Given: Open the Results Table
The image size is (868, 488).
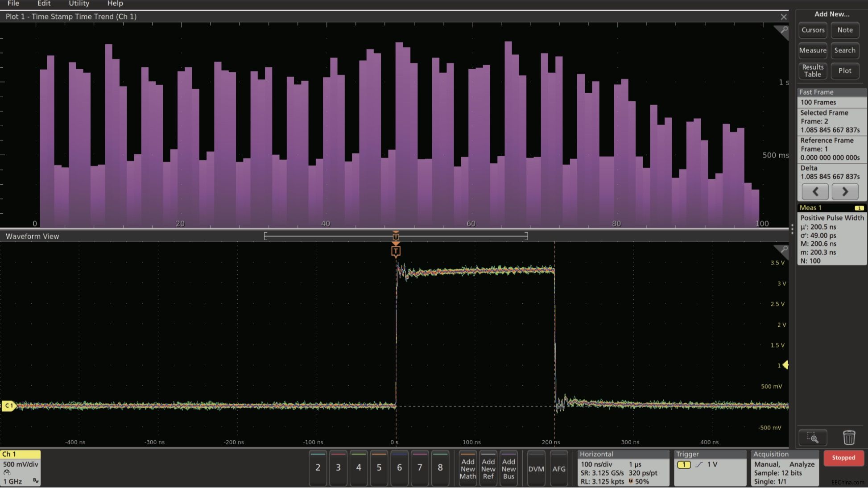Looking at the screenshot, I should tap(813, 71).
